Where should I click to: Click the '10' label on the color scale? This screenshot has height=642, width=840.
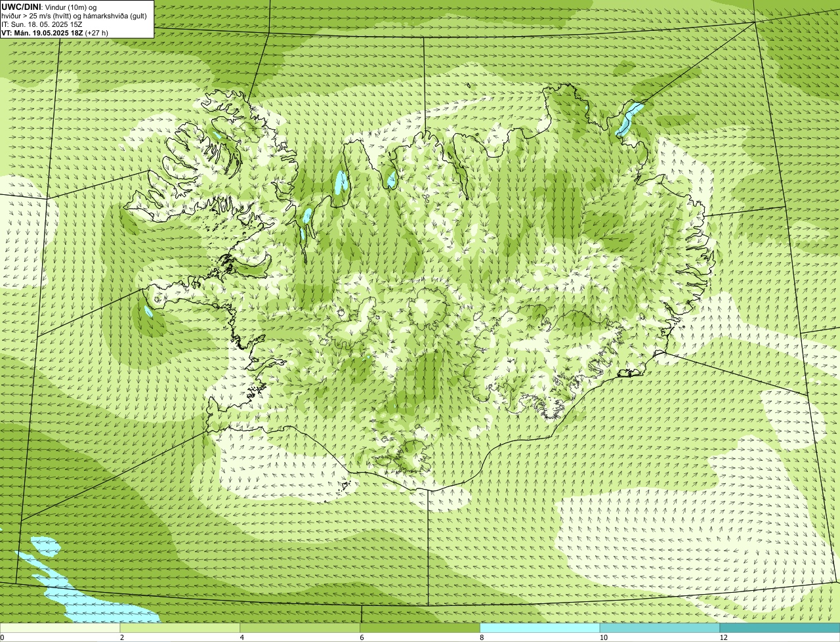603,637
